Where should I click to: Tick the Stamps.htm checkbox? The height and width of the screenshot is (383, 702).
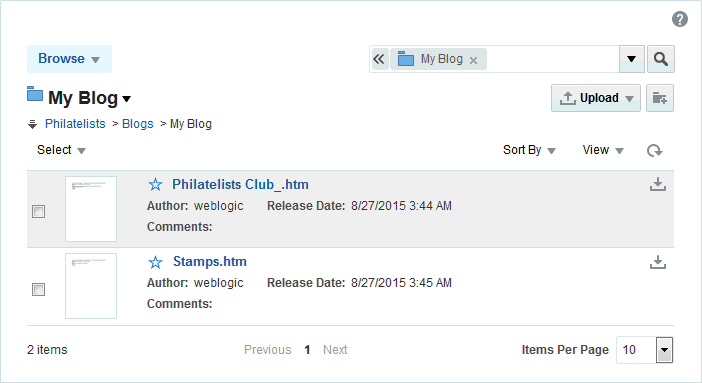(39, 289)
